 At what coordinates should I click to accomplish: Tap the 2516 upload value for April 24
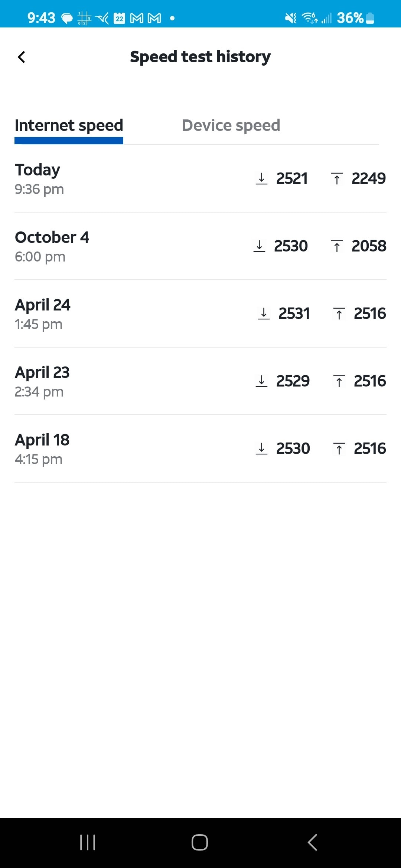point(370,313)
